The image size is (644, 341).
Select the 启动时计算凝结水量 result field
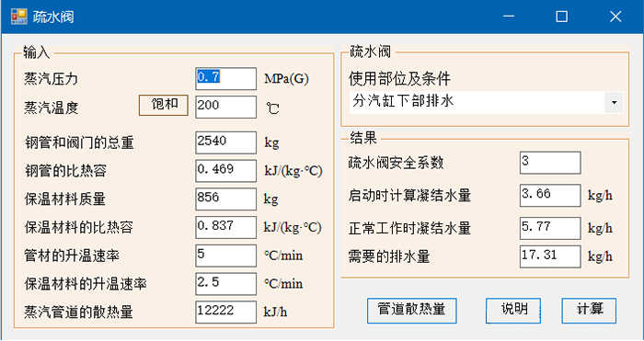(x=550, y=196)
